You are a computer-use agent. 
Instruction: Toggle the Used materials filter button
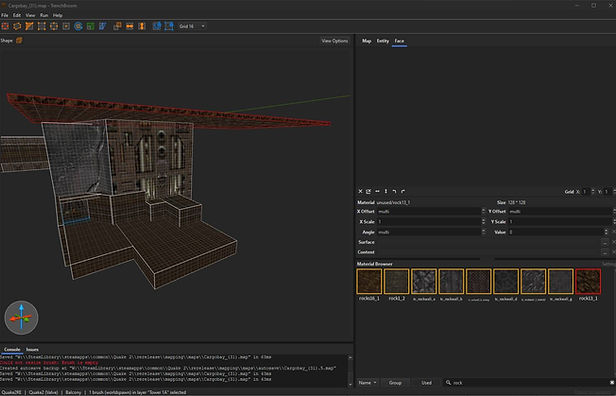pyautogui.click(x=426, y=383)
